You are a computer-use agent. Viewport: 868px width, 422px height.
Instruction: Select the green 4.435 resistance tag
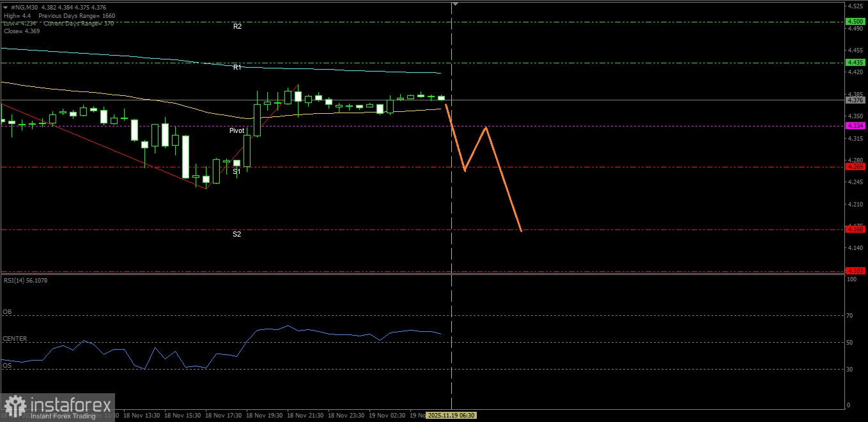click(x=854, y=62)
